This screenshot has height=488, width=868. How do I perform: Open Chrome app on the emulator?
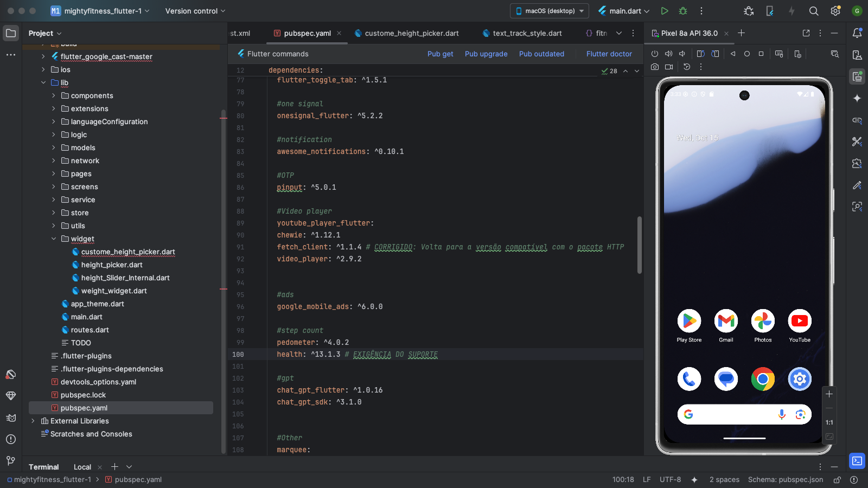tap(763, 379)
